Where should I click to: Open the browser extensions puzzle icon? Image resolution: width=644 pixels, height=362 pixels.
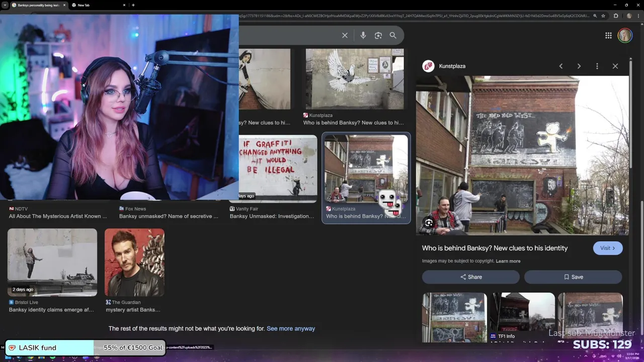(x=616, y=16)
